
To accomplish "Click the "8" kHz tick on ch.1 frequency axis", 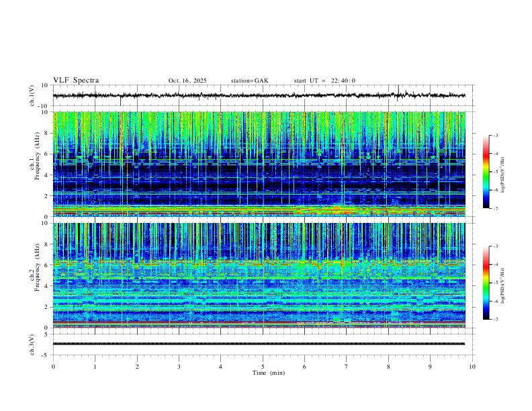I will coord(47,133).
